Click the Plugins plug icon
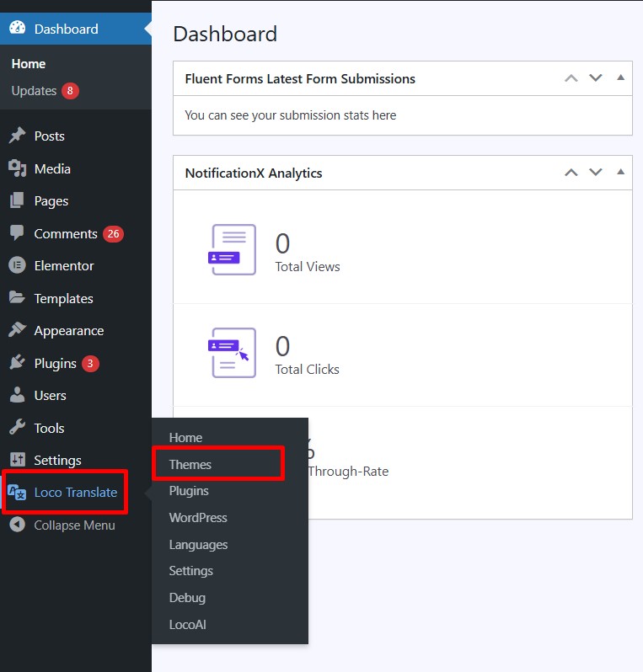The image size is (643, 672). click(17, 364)
